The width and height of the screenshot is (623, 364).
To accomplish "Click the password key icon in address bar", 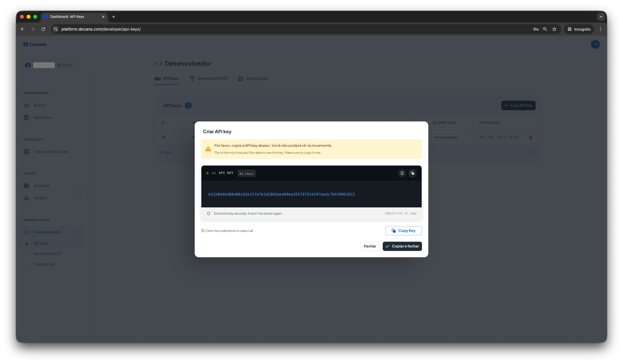I will tap(536, 29).
